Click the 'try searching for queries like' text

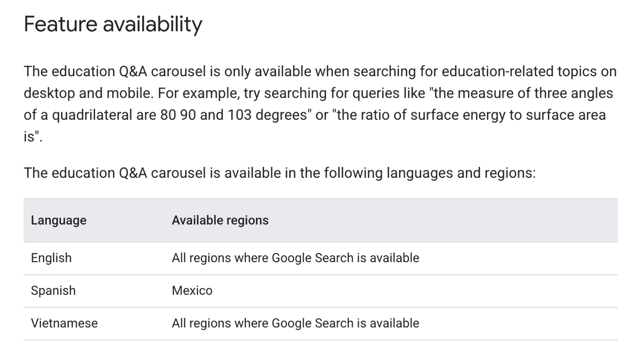(335, 93)
